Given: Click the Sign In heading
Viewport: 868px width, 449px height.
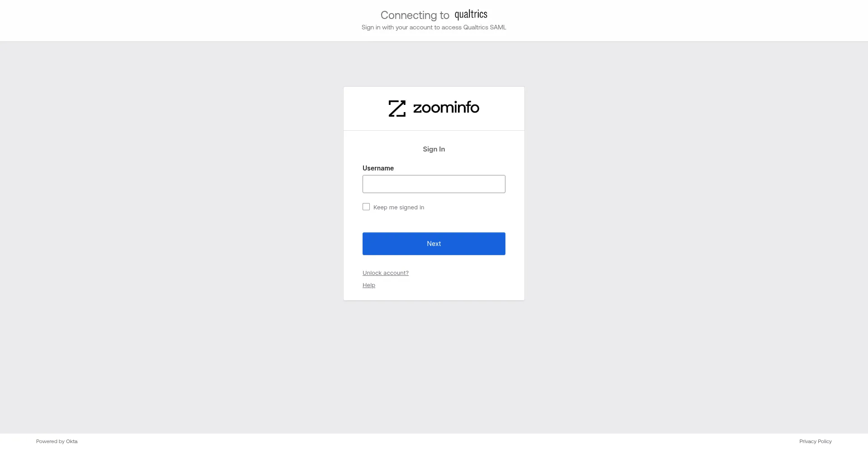Looking at the screenshot, I should (434, 149).
